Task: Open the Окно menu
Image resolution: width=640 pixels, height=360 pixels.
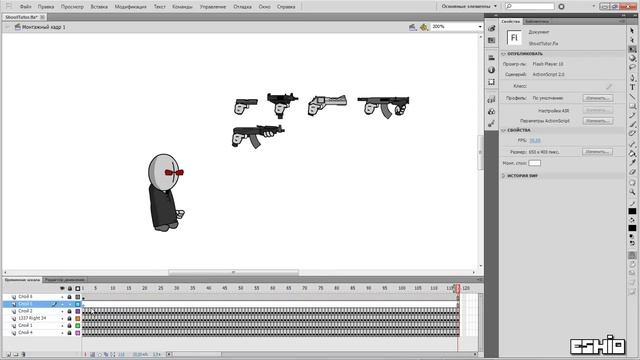Action: coord(264,7)
